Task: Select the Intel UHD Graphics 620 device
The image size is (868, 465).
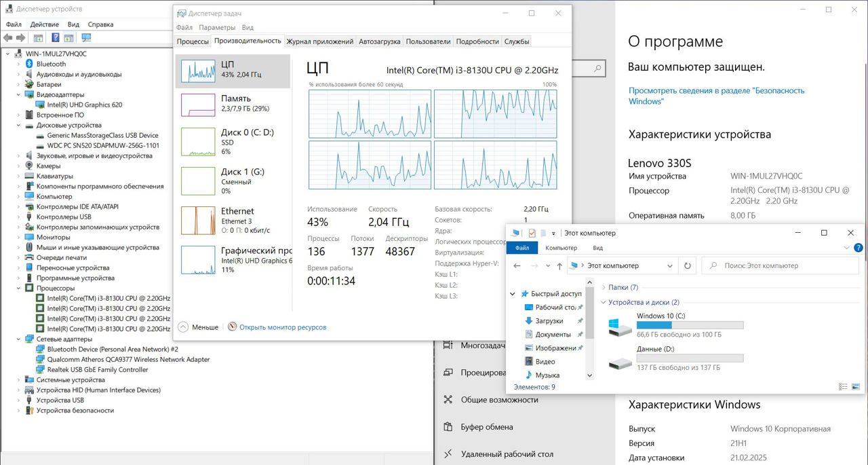Action: (x=84, y=105)
